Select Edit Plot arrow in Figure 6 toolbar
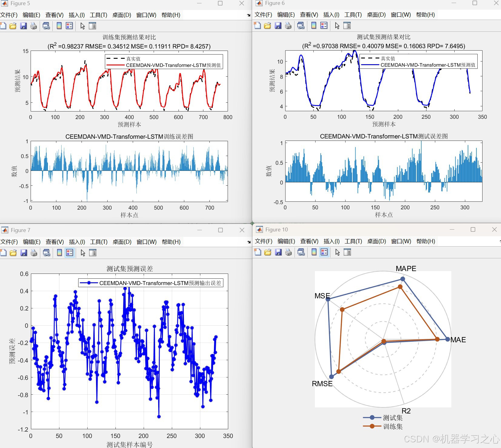 tap(337, 25)
